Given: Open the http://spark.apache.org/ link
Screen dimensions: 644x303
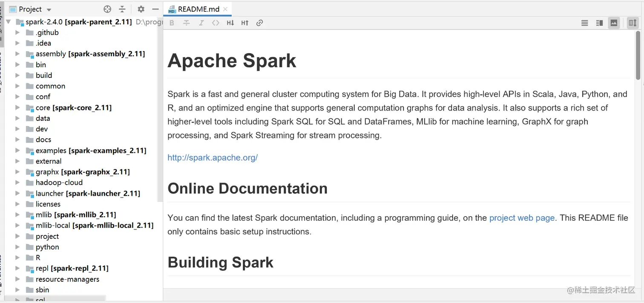Looking at the screenshot, I should click(213, 157).
